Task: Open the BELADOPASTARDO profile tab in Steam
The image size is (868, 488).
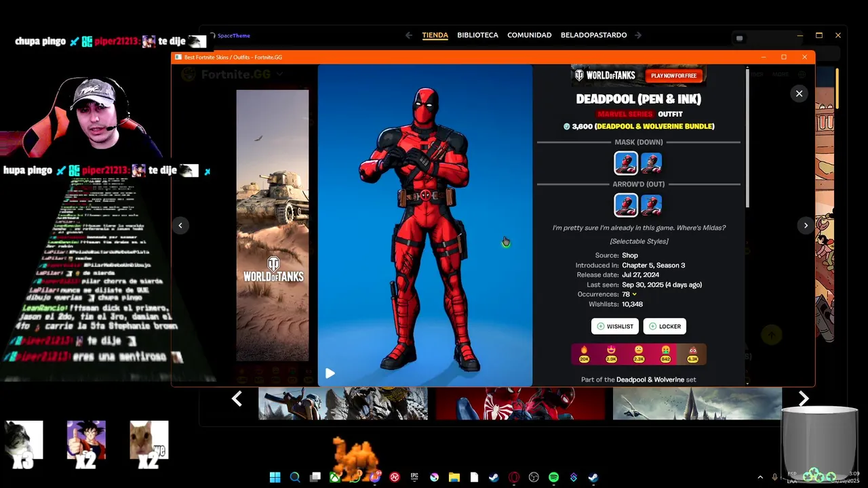Action: (x=593, y=35)
